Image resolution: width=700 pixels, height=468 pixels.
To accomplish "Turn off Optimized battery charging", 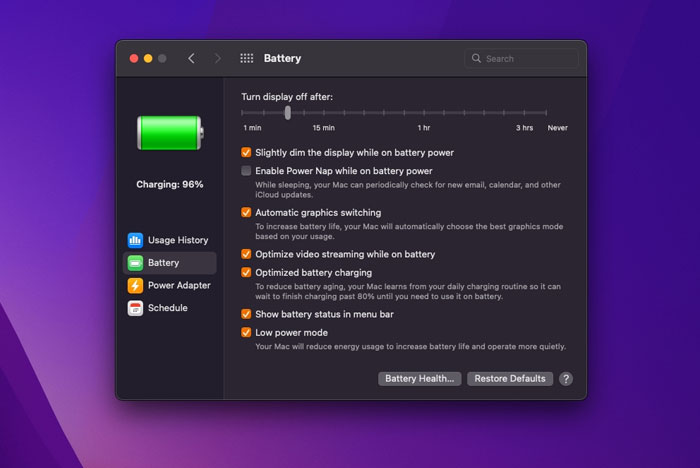I will [x=247, y=272].
